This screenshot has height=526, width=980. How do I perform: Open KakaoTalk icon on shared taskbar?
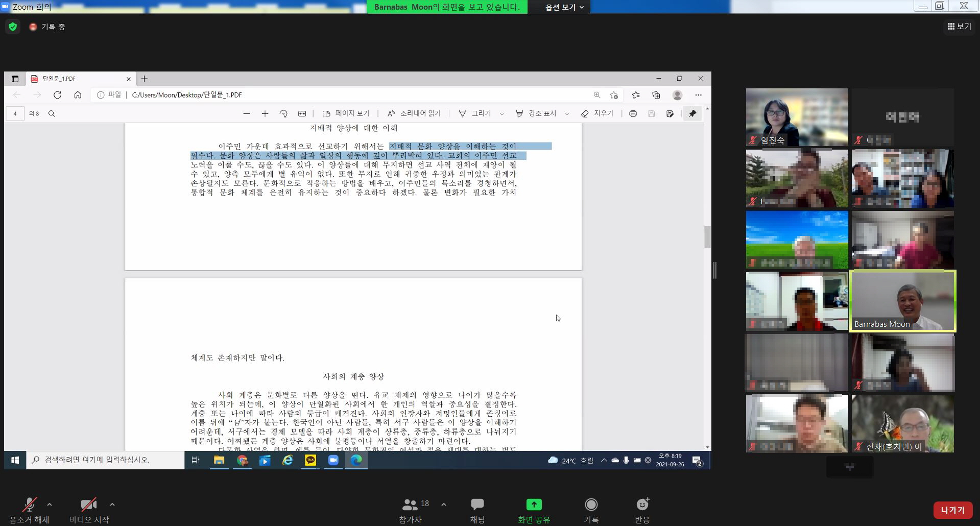310,460
